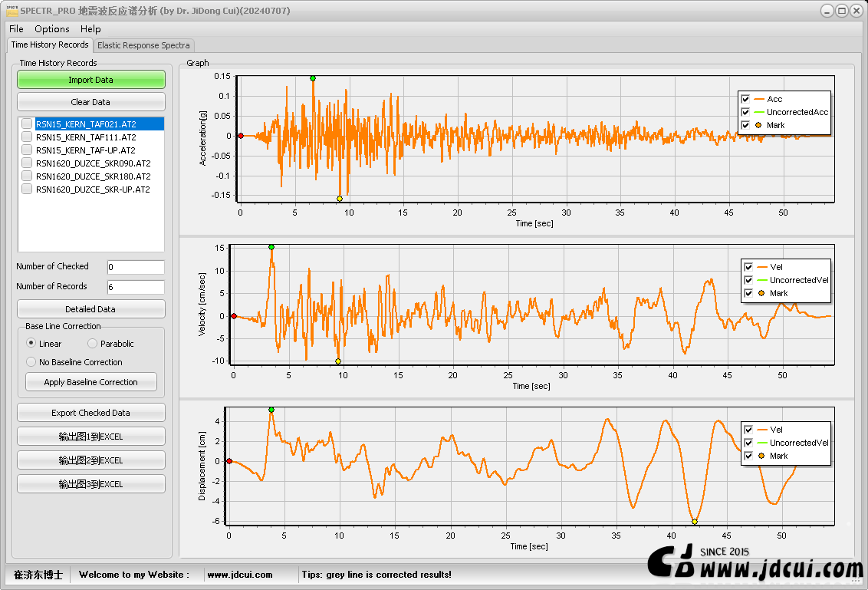Check the box for RSN1620_DUZCE_SKR-UP.AT2

tap(27, 189)
